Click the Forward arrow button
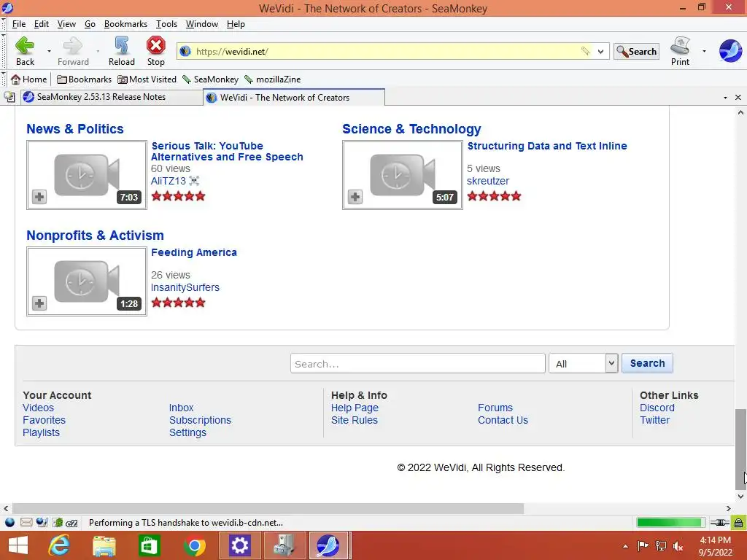 tap(73, 51)
